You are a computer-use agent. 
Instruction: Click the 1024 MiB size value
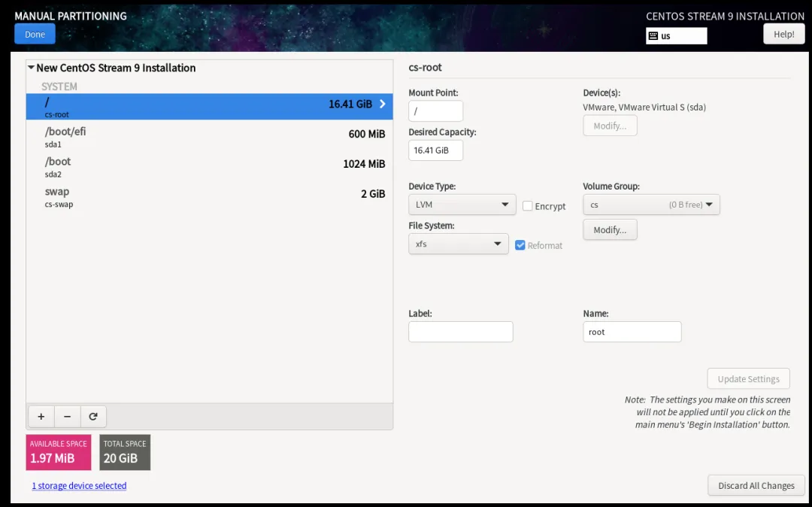364,164
